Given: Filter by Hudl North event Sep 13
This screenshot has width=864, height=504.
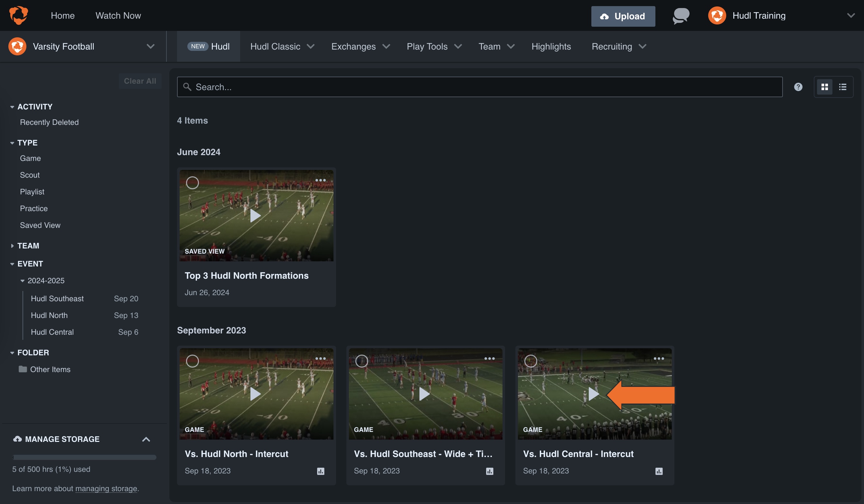Looking at the screenshot, I should [x=84, y=315].
